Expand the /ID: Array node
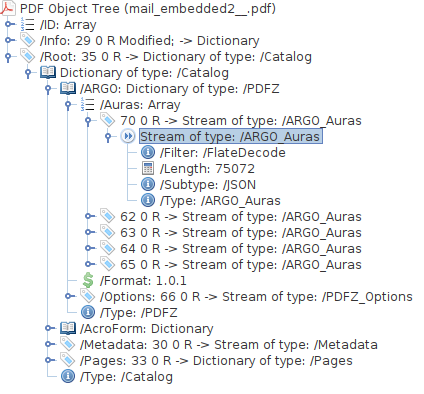 (x=9, y=24)
